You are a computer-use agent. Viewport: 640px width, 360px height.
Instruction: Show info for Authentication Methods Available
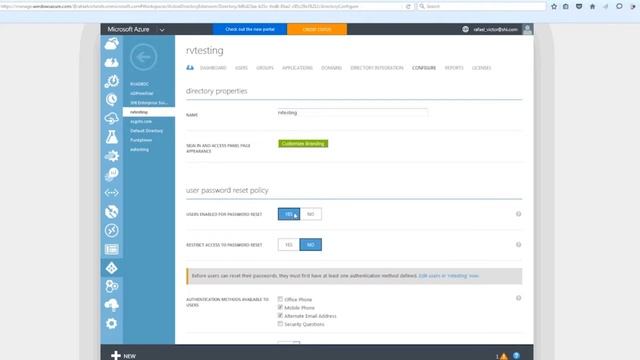[x=518, y=298]
